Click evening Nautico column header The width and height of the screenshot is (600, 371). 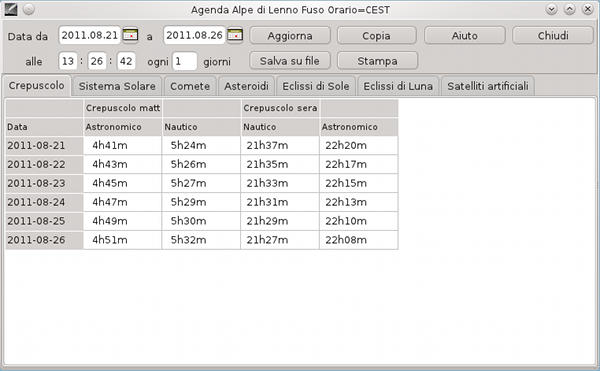click(280, 127)
